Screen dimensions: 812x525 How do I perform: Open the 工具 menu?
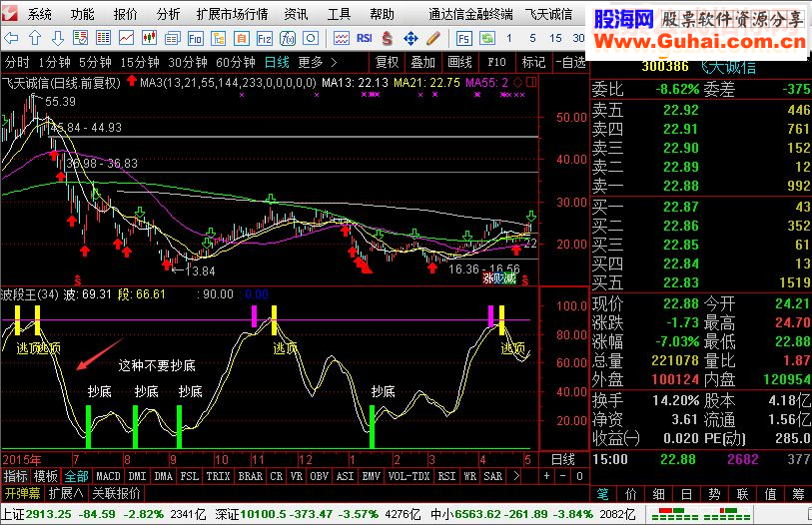pyautogui.click(x=339, y=14)
